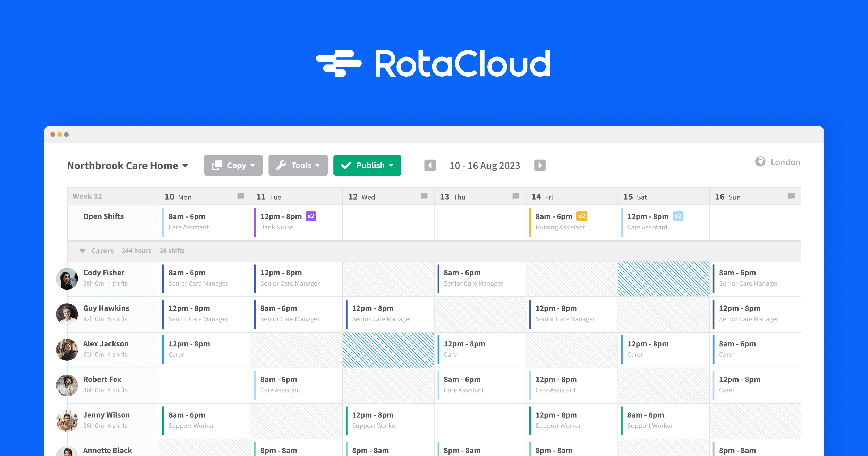Open Cody Fisher's avatar

tap(67, 278)
